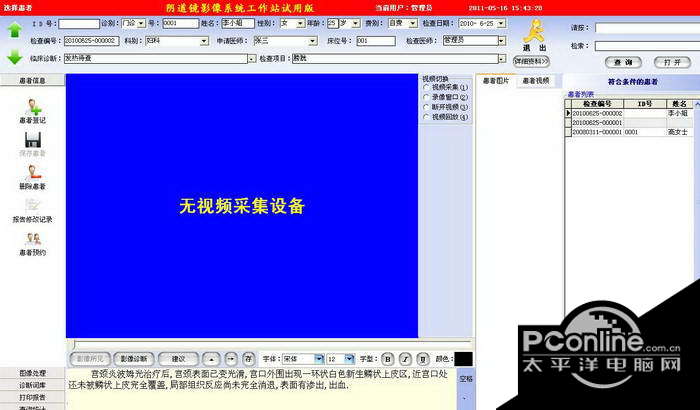Open the font size dropdown showing 12

[x=350, y=359]
